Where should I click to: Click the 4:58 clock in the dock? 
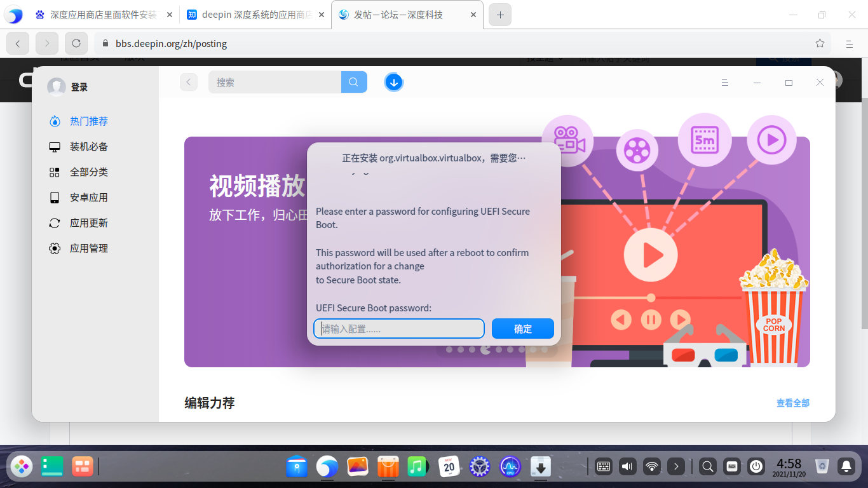pyautogui.click(x=789, y=467)
